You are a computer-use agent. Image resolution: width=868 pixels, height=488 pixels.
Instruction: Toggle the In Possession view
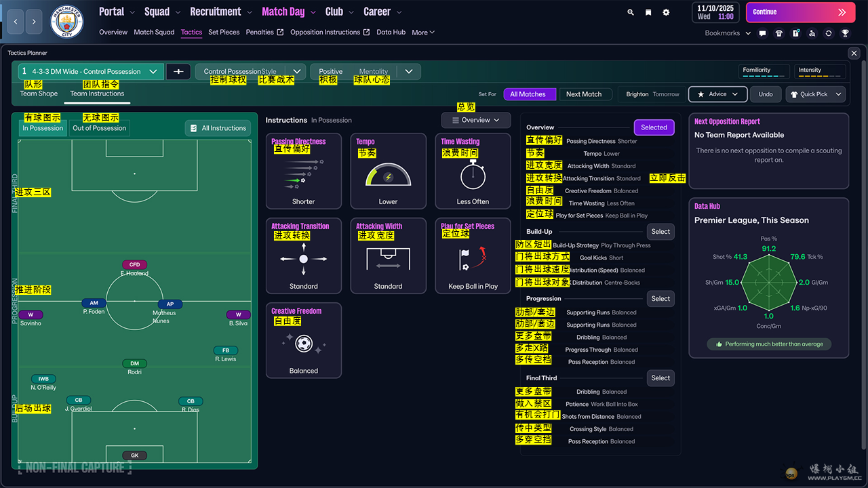[x=43, y=128]
